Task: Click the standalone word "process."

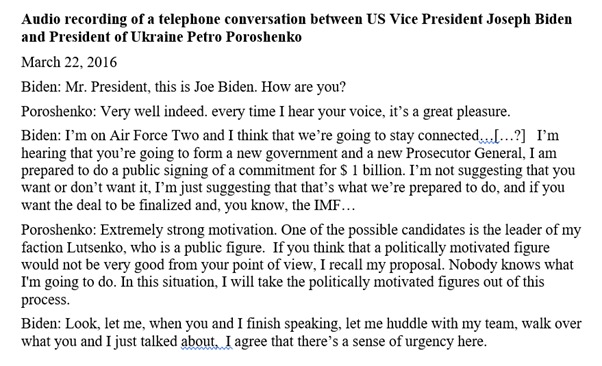Action: coord(46,300)
